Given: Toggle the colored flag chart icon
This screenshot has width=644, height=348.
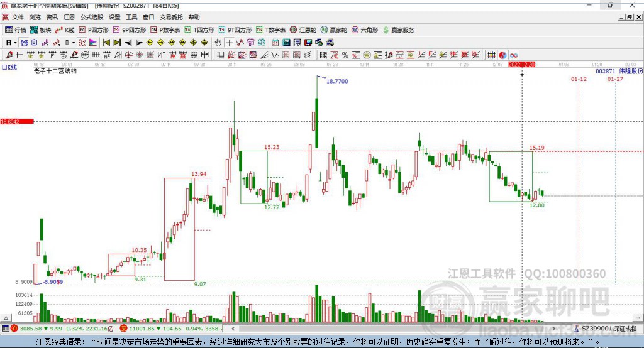Looking at the screenshot, I should (x=93, y=43).
